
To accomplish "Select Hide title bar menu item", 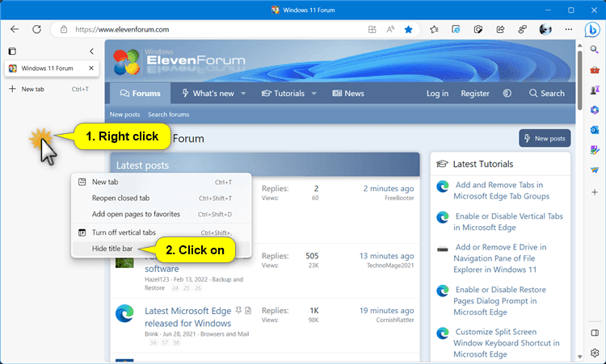I will 161,249.
